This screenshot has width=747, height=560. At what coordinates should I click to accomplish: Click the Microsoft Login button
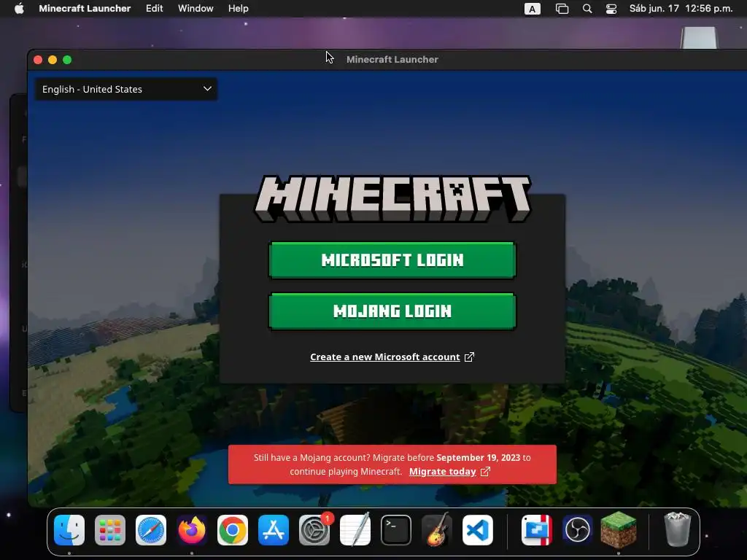[x=392, y=260]
